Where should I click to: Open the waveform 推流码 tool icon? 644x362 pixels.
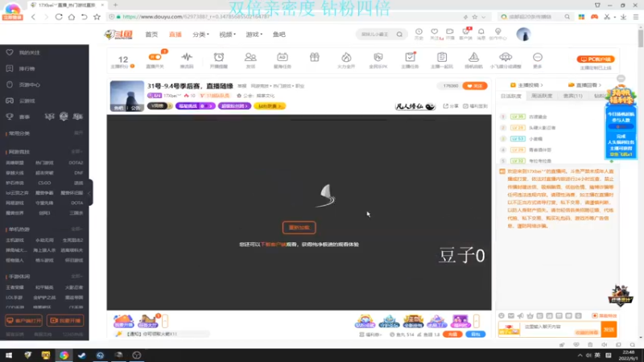187,57
